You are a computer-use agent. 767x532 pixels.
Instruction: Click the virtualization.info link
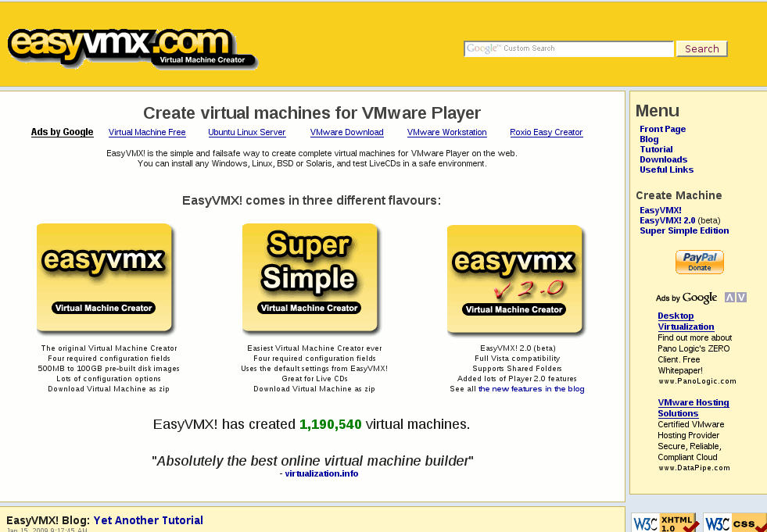[321, 473]
